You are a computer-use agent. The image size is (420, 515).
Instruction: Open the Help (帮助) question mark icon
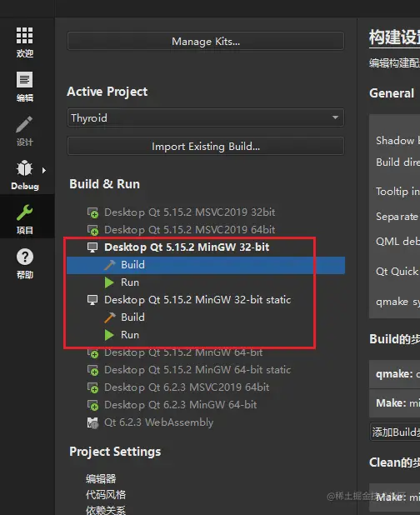point(25,257)
